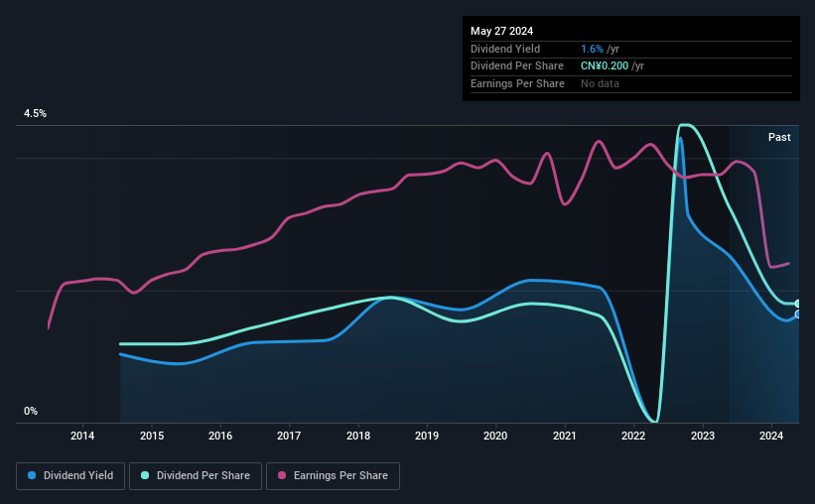Click the May 27 2024 tooltip date header
Image resolution: width=815 pixels, height=504 pixels.
coord(501,31)
